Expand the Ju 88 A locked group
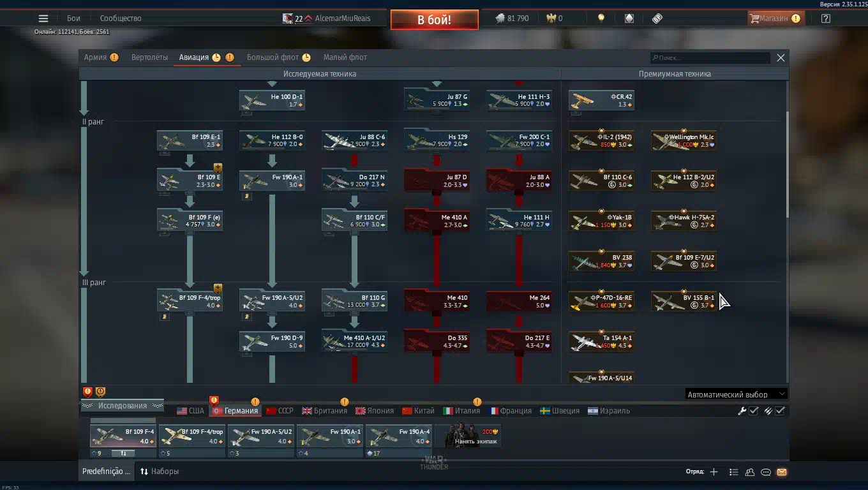 click(x=519, y=181)
